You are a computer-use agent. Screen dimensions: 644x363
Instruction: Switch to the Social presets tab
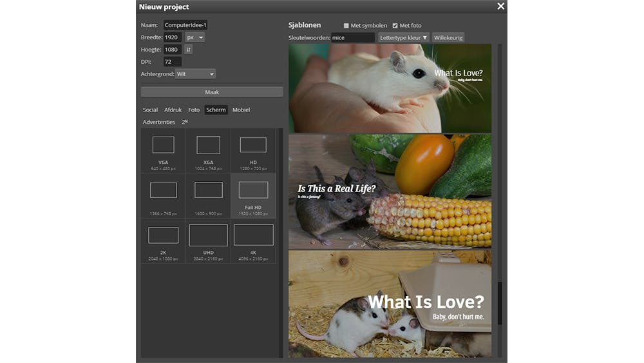coord(150,110)
